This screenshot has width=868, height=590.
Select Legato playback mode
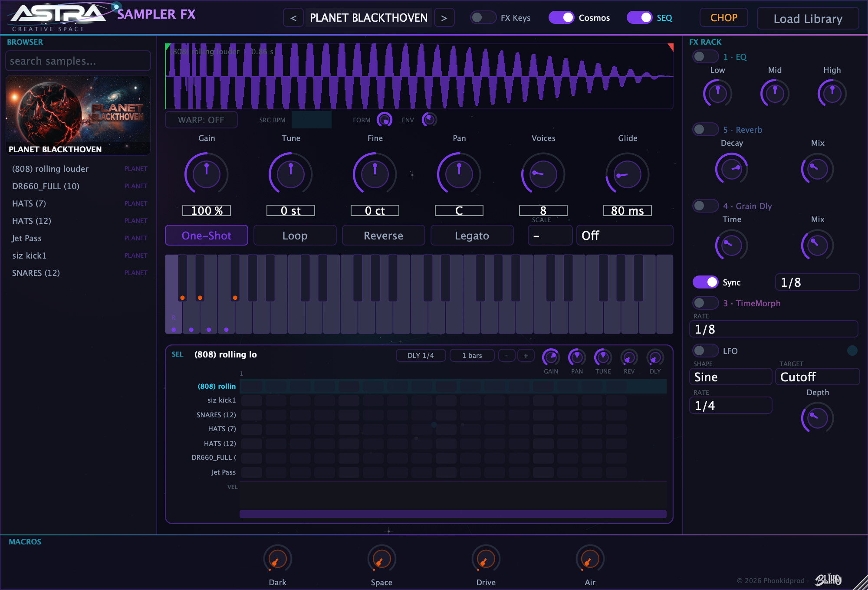(472, 235)
